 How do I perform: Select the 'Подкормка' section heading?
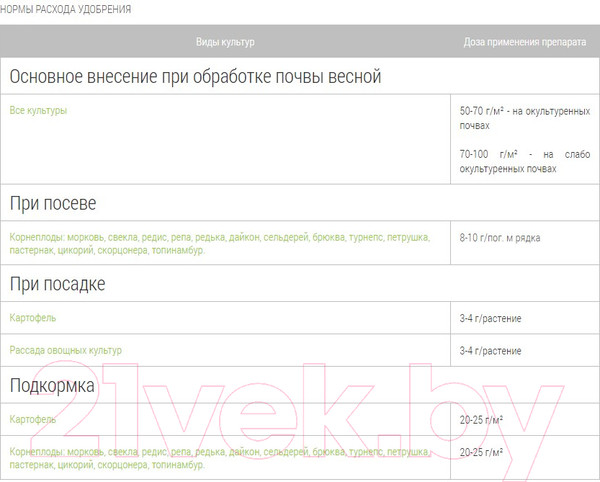point(52,385)
